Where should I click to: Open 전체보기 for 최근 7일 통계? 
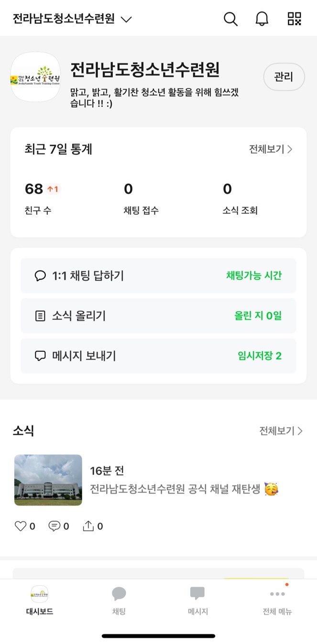pos(271,149)
